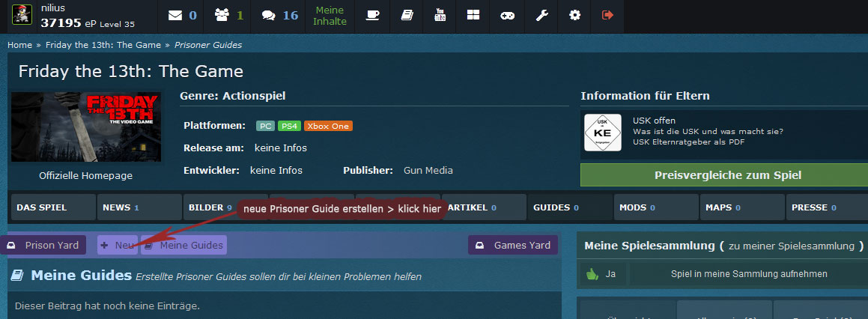Open 'zu meiner Spielesammlung' link
Viewport: 868px width, 319px height.
(x=791, y=246)
